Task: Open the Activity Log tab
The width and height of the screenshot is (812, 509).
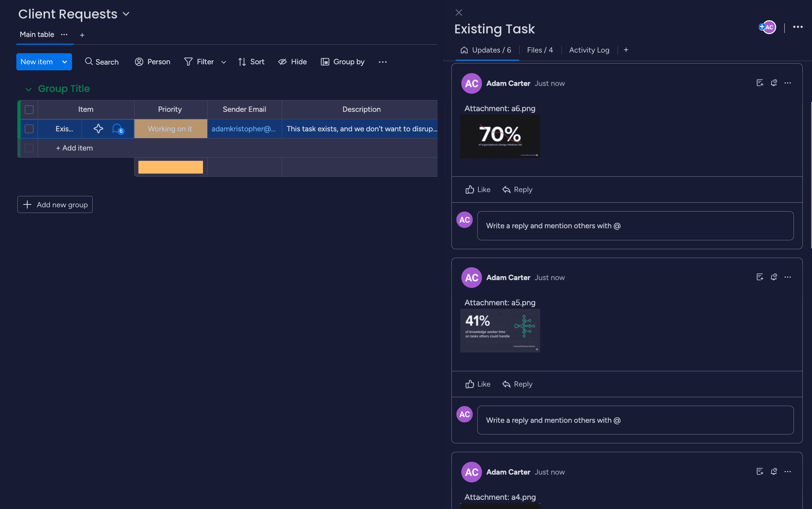Action: (x=589, y=50)
